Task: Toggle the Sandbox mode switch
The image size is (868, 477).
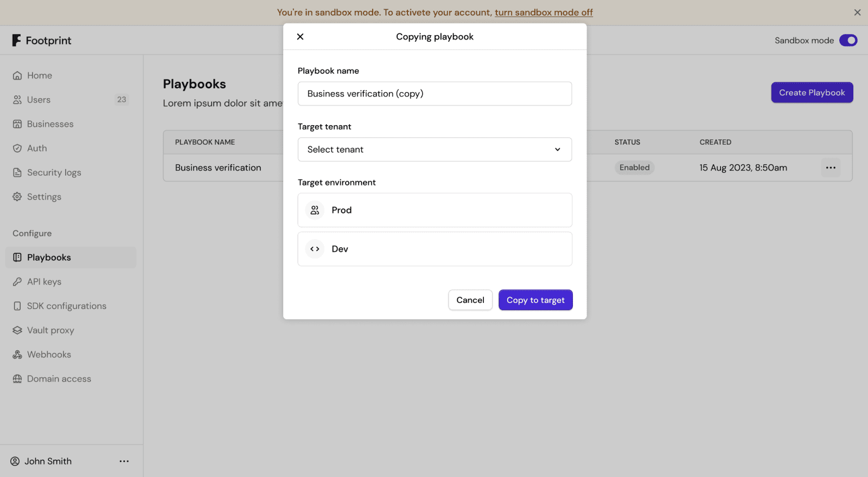Action: pos(848,40)
